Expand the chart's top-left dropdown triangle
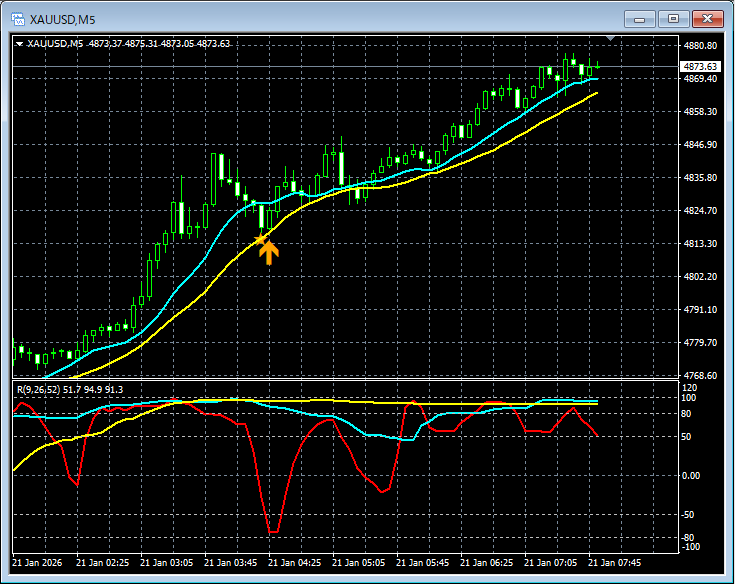 click(19, 44)
